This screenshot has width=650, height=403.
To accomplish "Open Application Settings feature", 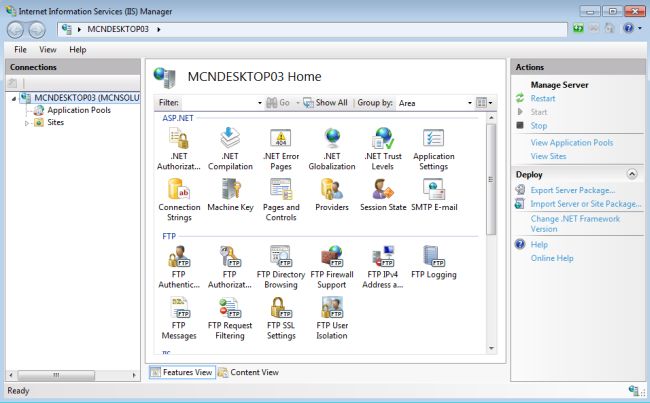I will point(434,149).
